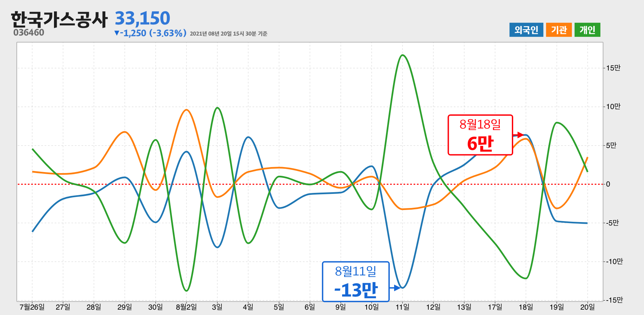Image resolution: width=644 pixels, height=315 pixels.
Task: Click x-axis label 5일
Action: tap(279, 307)
